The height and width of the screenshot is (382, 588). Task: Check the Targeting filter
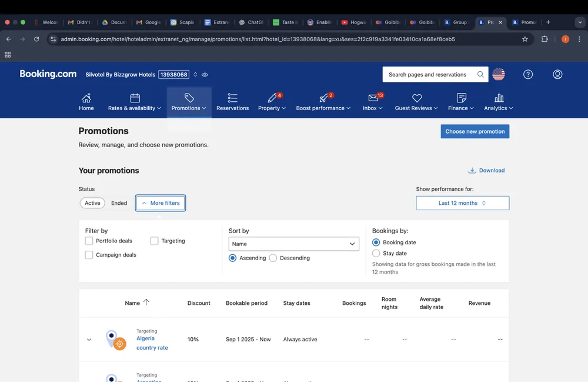click(154, 241)
